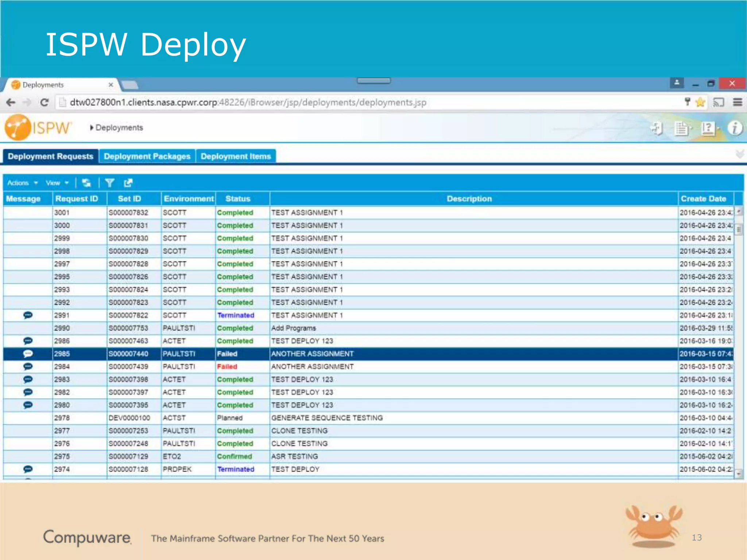Screen dimensions: 747x560
Task: Click the ISPW logout icon
Action: pyautogui.click(x=657, y=128)
